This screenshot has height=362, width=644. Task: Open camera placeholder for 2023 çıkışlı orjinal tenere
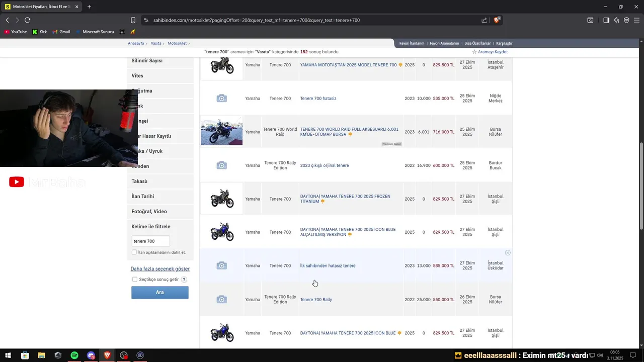[221, 165]
